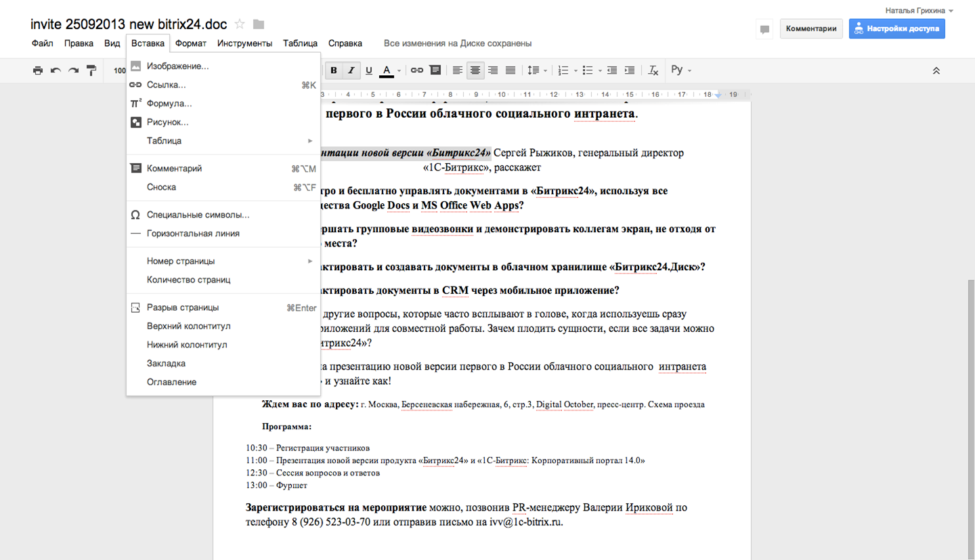The width and height of the screenshot is (975, 560).
Task: Choose Изображение... from Insert menu
Action: point(223,66)
